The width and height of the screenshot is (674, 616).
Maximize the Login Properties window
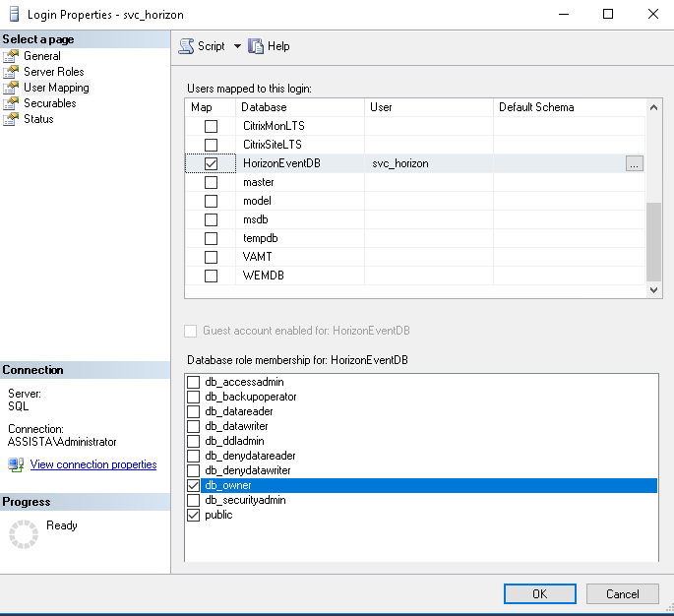pos(608,14)
